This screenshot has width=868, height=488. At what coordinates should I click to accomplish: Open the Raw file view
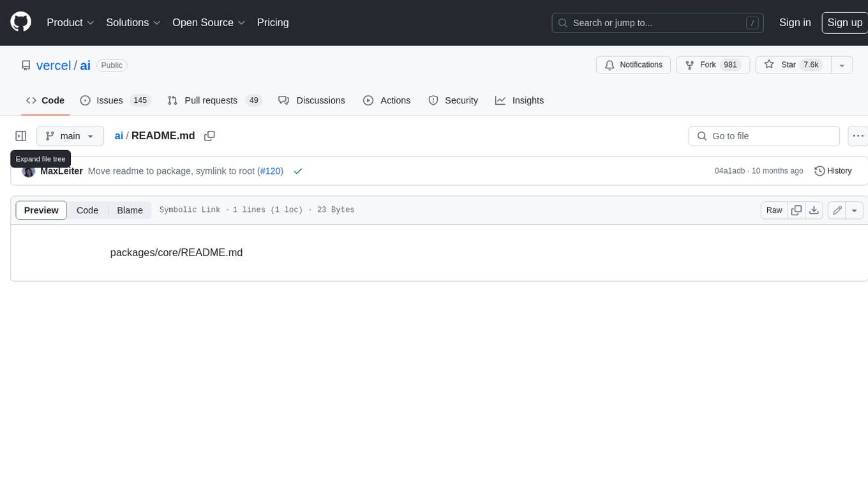pos(774,210)
